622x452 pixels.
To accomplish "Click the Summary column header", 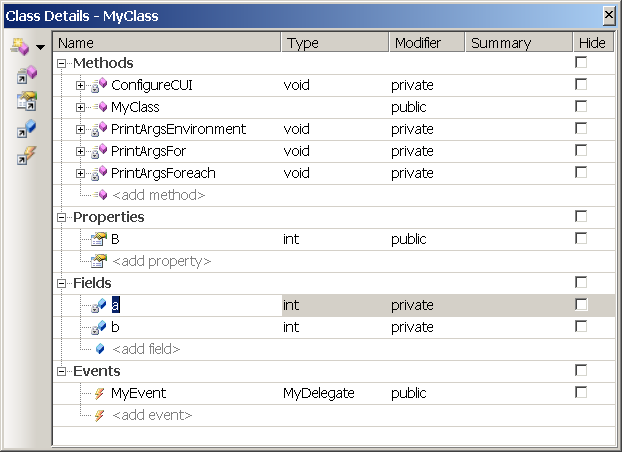I will (518, 42).
